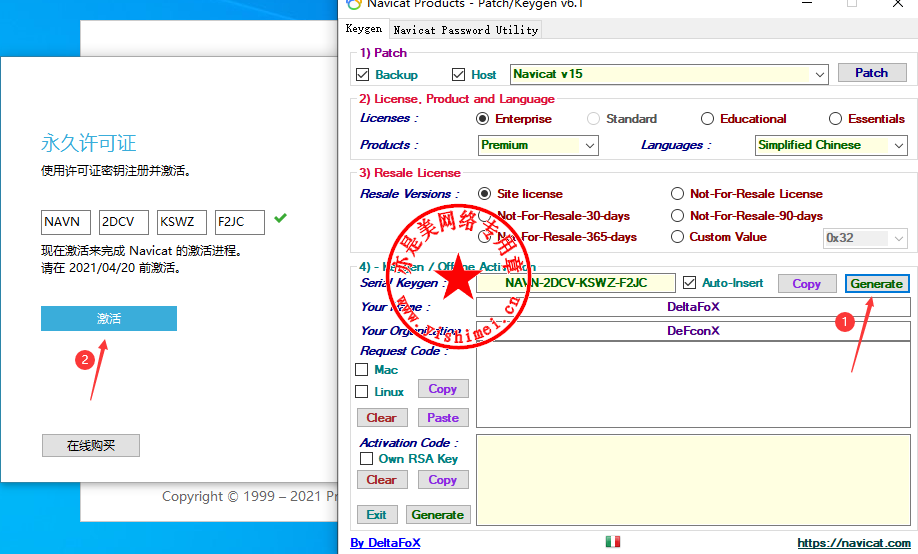Toggle the Auto-Insert checkbox
The image size is (918, 554).
pos(690,283)
